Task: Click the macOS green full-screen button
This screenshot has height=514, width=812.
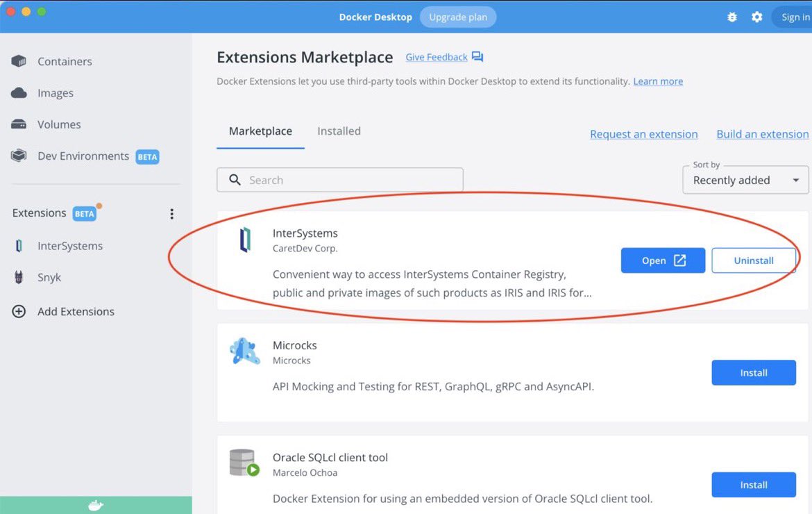Action: [x=42, y=11]
